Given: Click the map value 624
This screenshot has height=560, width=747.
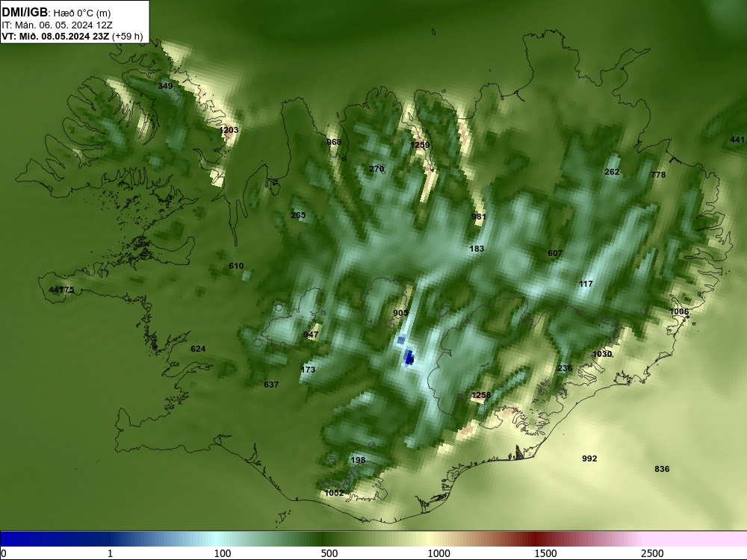Looking at the screenshot, I should [x=198, y=349].
